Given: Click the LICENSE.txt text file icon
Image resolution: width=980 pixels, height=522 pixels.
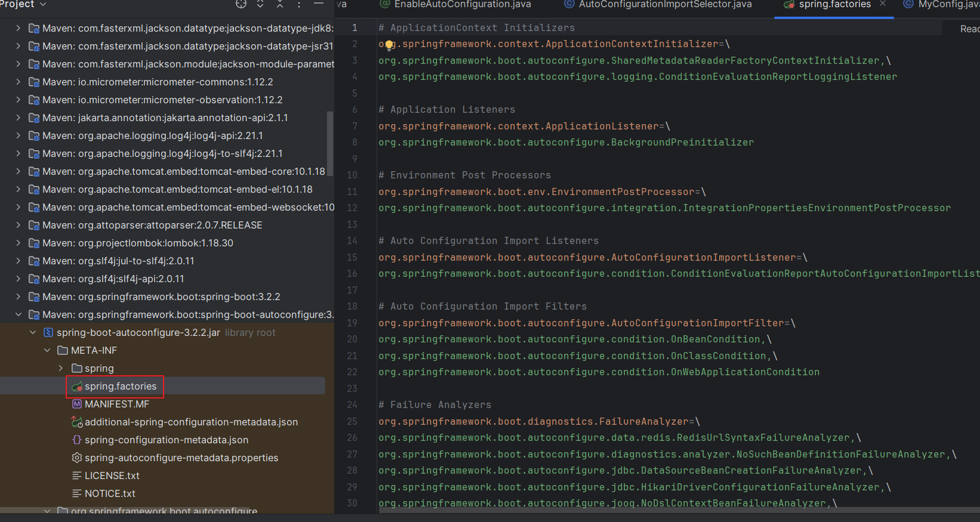Looking at the screenshot, I should (77, 475).
